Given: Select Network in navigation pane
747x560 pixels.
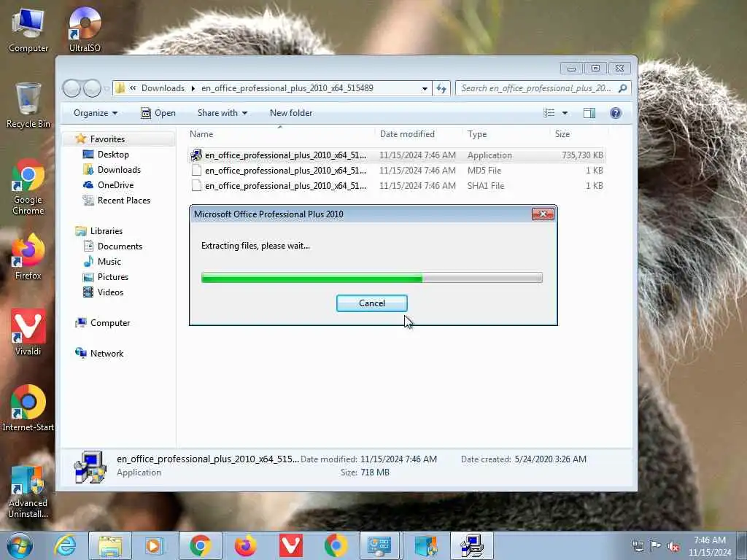Looking at the screenshot, I should coord(107,354).
